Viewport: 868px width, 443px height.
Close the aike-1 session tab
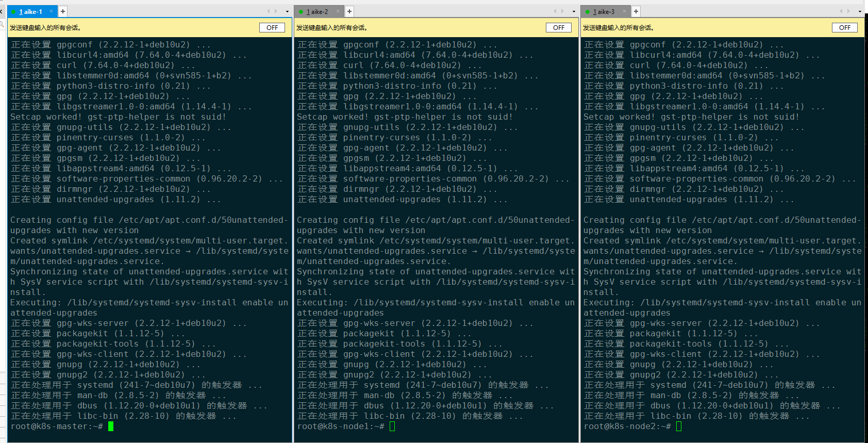click(x=52, y=11)
